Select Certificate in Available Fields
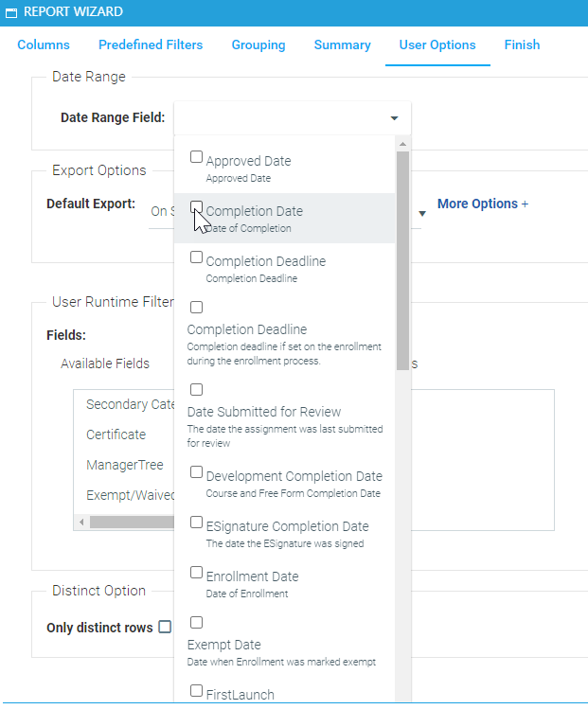 pyautogui.click(x=116, y=434)
